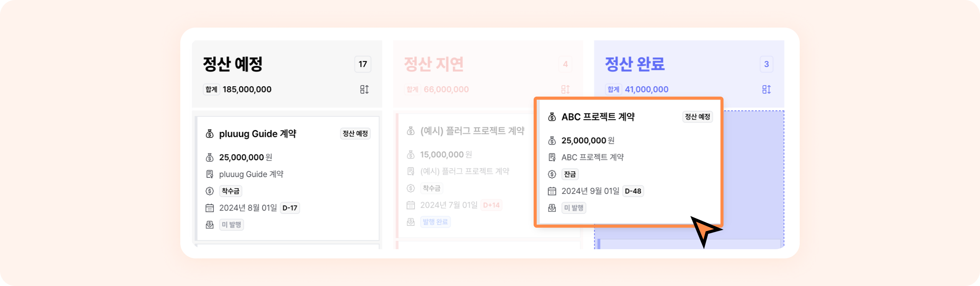Click calendar icon next to 2024년 9월 01일
Screen dimensions: 980x286
[x=552, y=191]
